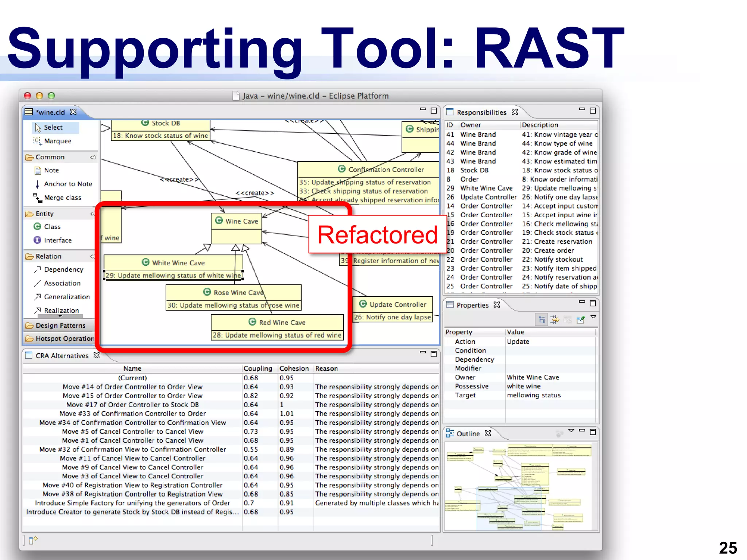Screen dimensions: 747x560
Task: Sort responsibilities by Owner column
Action: pos(489,125)
